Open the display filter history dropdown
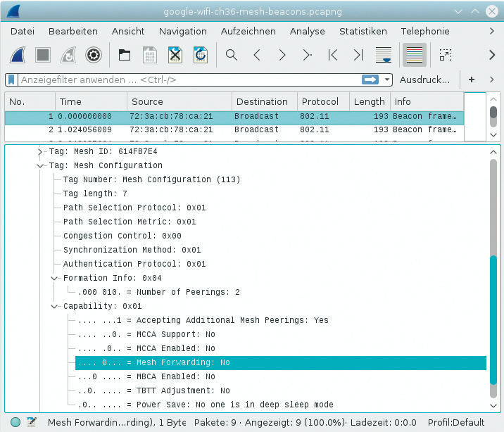This screenshot has height=432, width=504. 387,80
